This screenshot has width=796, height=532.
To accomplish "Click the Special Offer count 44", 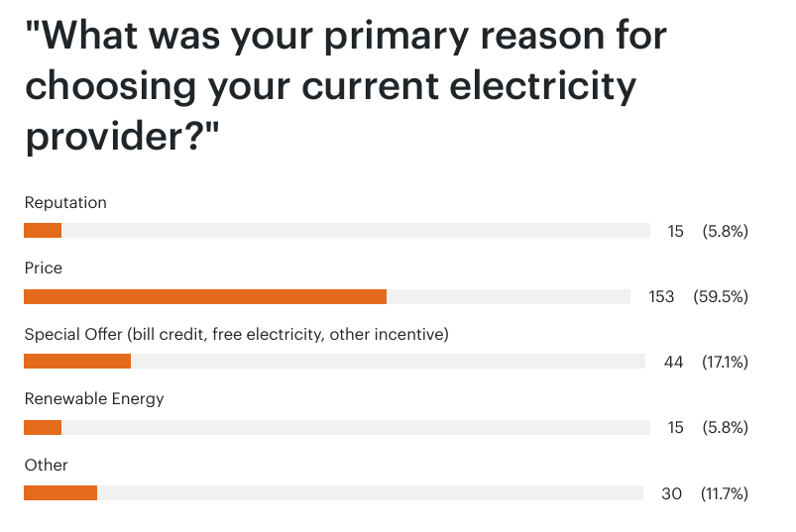I will [673, 363].
